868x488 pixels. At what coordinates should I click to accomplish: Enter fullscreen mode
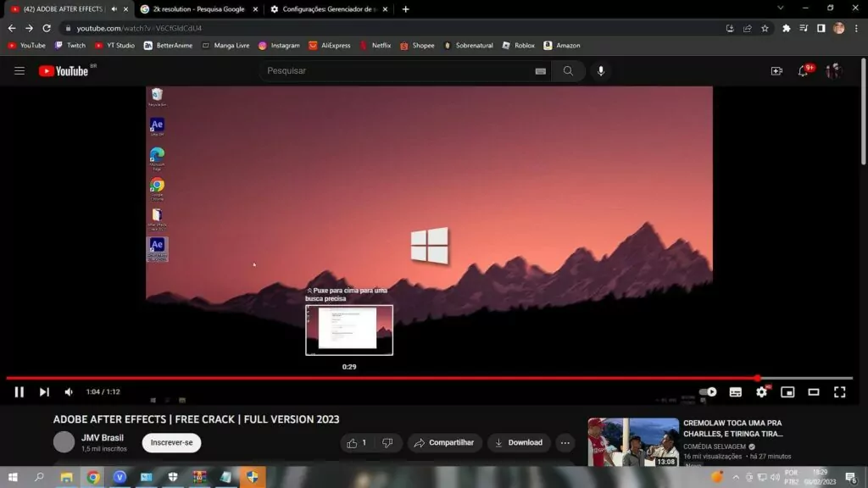pos(840,391)
